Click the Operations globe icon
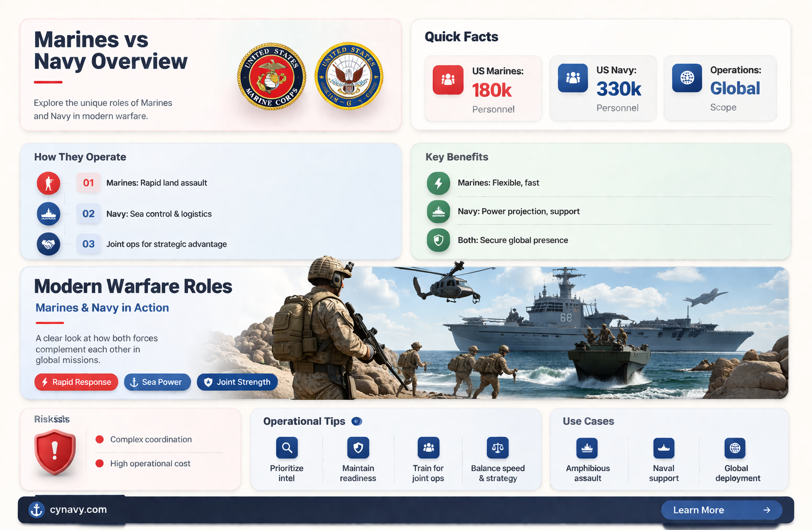Image resolution: width=812 pixels, height=530 pixels. [687, 78]
